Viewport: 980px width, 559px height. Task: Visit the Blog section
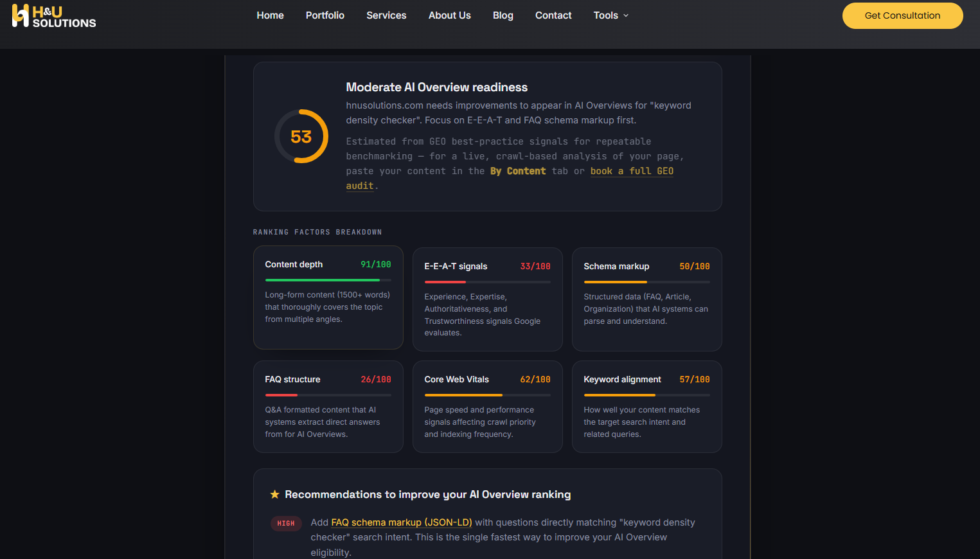pyautogui.click(x=503, y=15)
